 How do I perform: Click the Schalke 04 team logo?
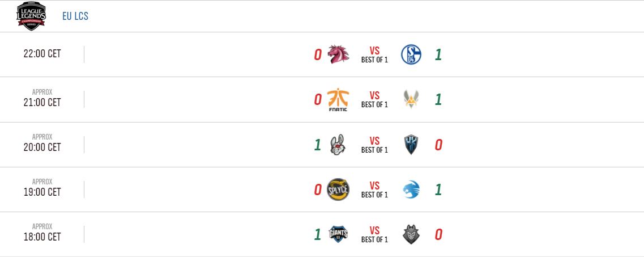(411, 54)
